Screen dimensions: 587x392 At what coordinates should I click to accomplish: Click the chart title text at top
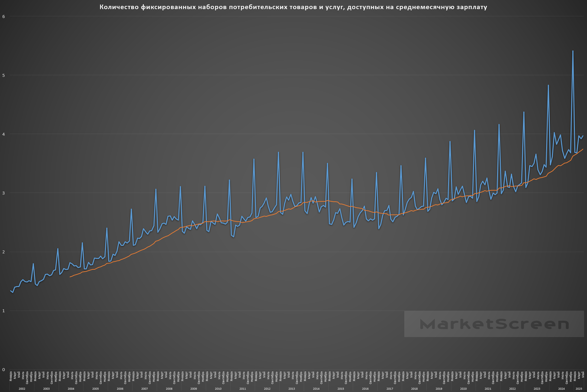(296, 7)
